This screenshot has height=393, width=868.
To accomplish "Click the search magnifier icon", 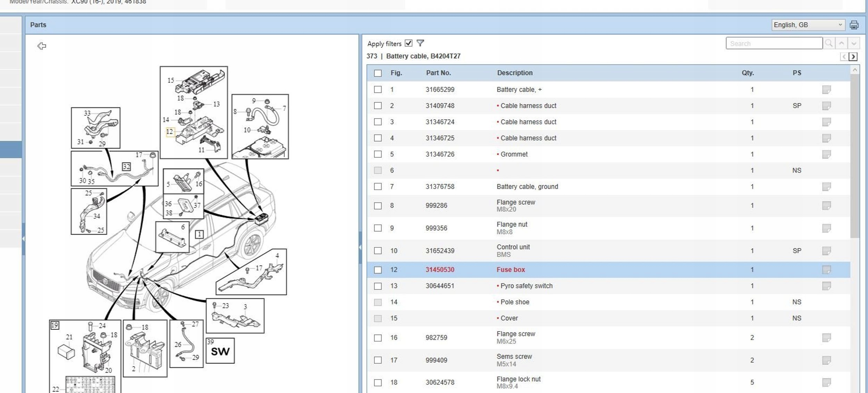I will pos(829,43).
